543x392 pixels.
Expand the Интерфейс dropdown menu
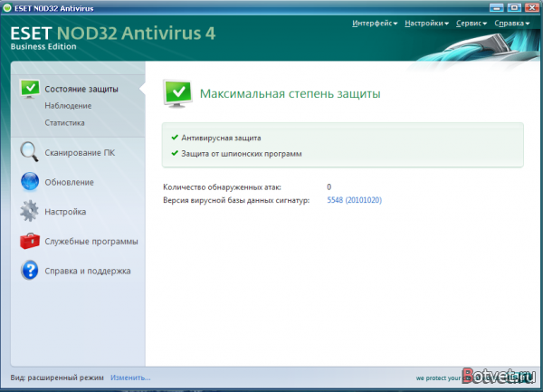click(x=375, y=24)
